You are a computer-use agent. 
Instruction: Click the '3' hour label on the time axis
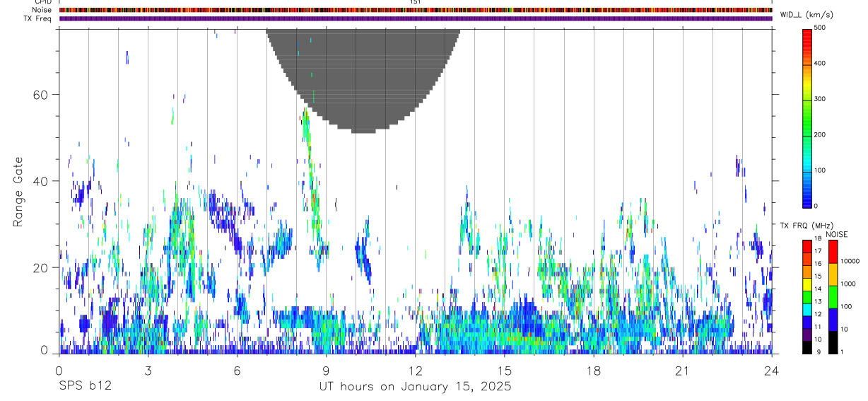pyautogui.click(x=148, y=371)
